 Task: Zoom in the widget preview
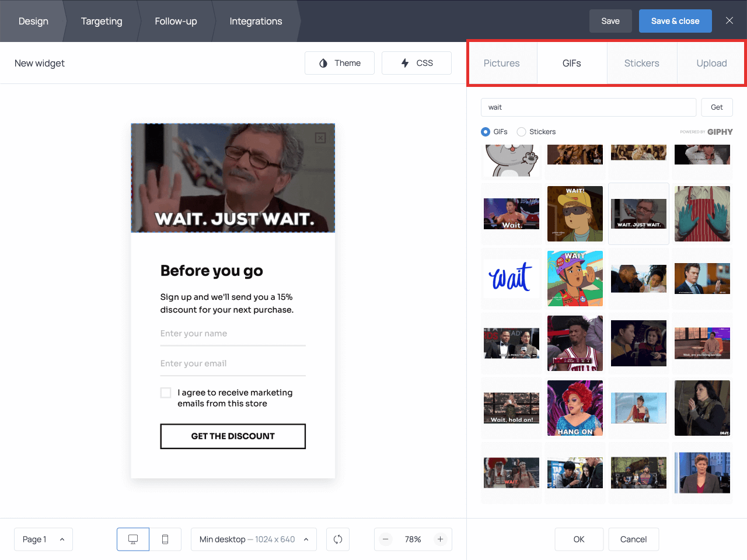(441, 539)
